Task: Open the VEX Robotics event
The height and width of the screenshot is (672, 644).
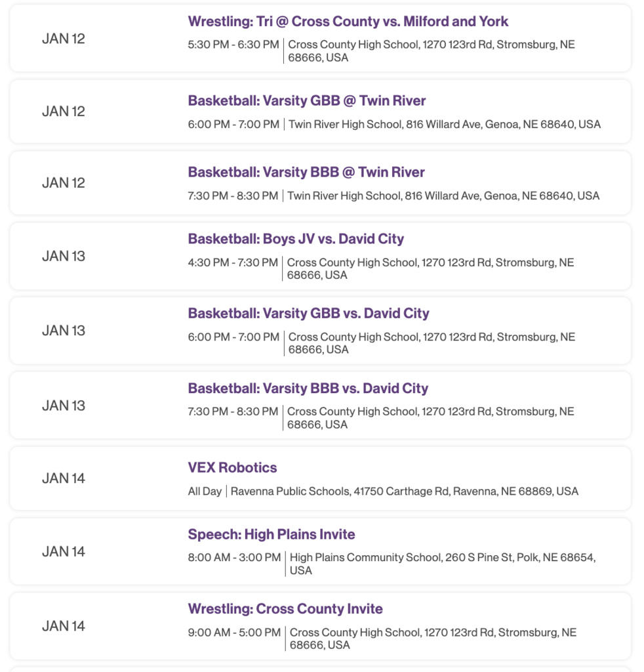Action: click(x=233, y=467)
